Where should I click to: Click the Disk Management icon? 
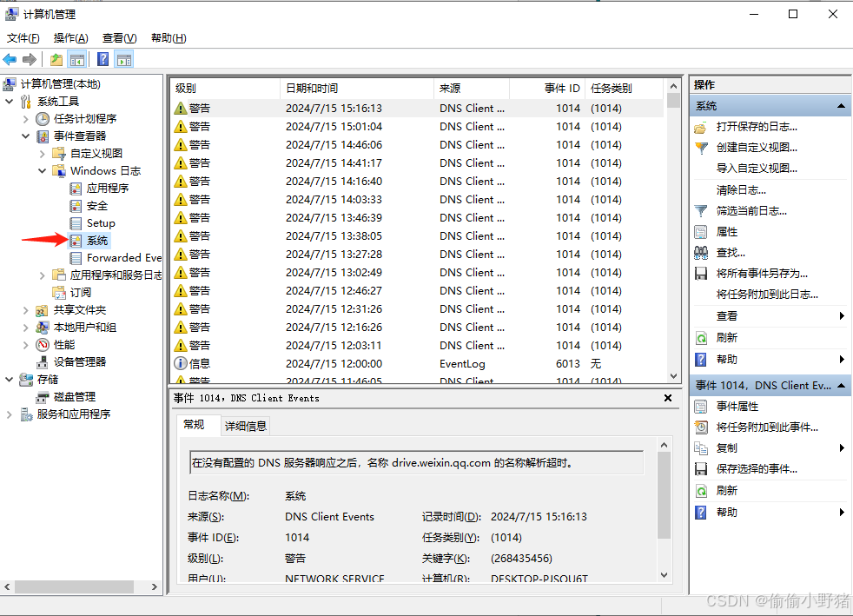click(42, 397)
